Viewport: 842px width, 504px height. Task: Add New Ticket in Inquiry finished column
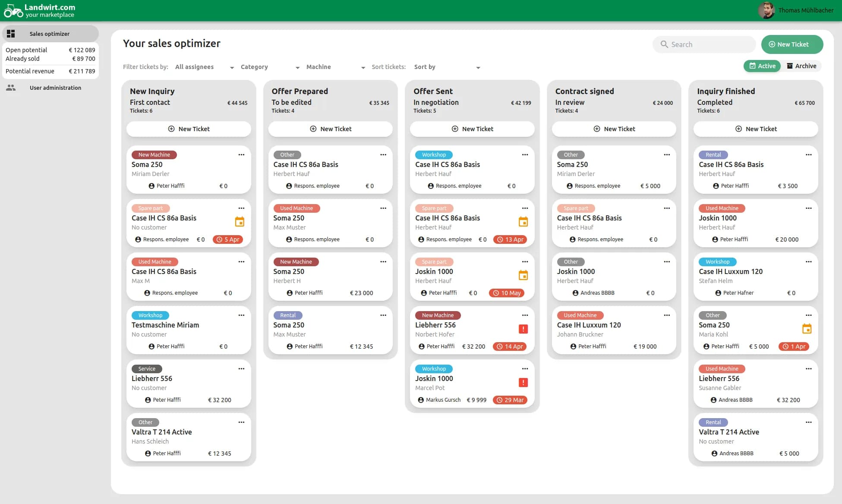(756, 129)
